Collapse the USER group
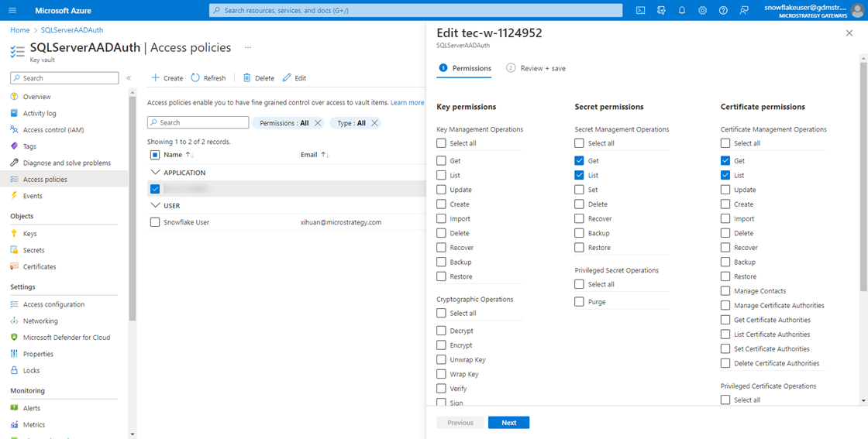Image resolution: width=868 pixels, height=439 pixels. [156, 206]
